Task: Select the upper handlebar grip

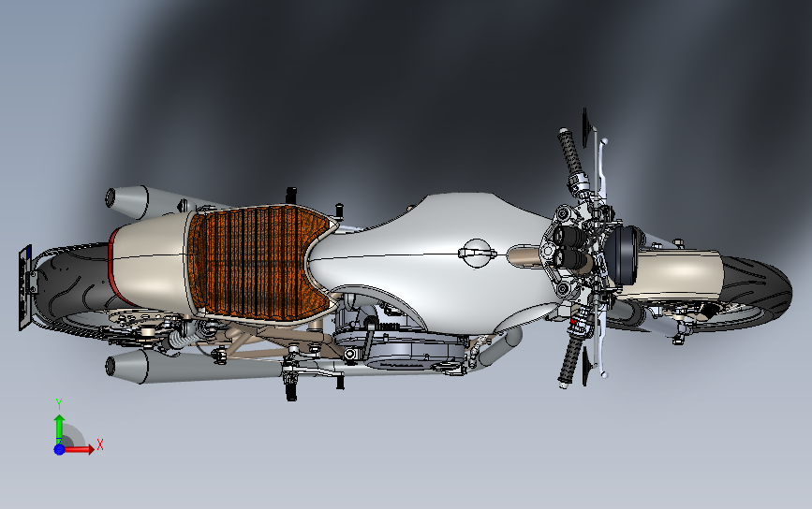Action: tap(569, 153)
